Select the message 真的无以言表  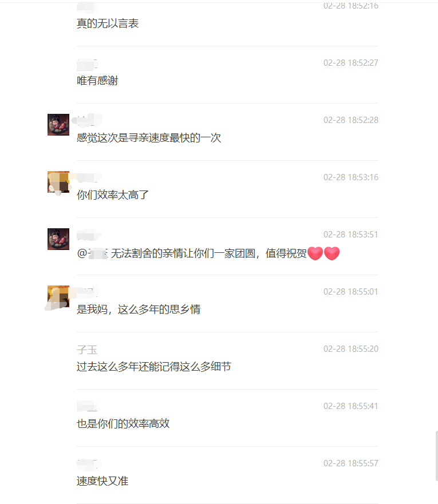pyautogui.click(x=108, y=23)
